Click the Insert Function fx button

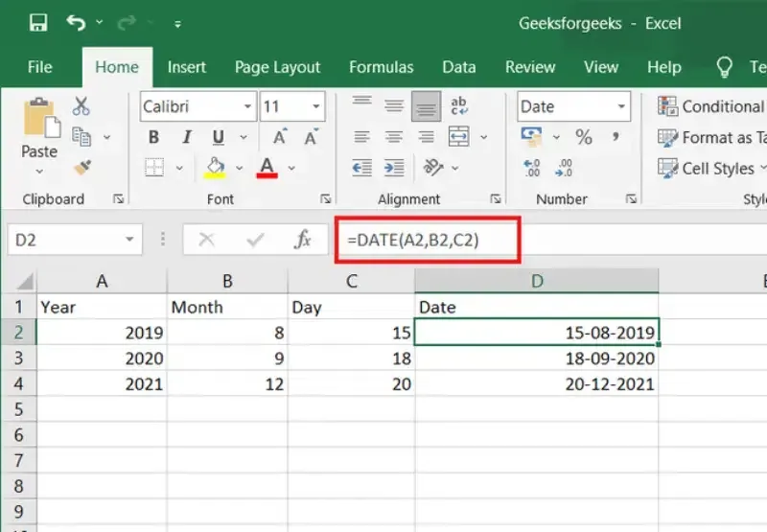[x=303, y=240]
